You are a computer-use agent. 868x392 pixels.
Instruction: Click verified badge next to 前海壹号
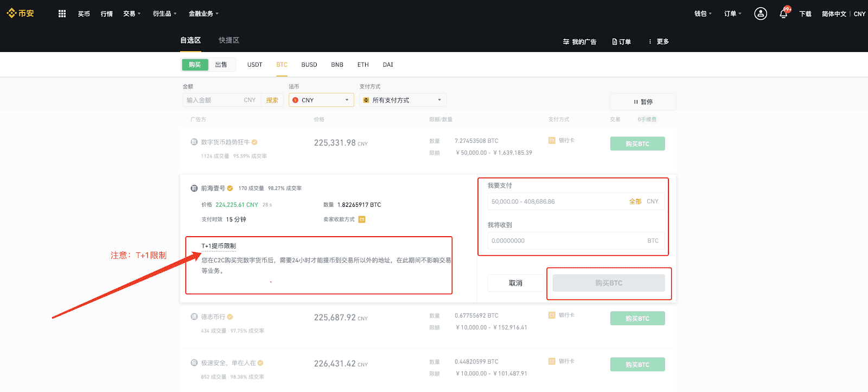click(x=230, y=188)
